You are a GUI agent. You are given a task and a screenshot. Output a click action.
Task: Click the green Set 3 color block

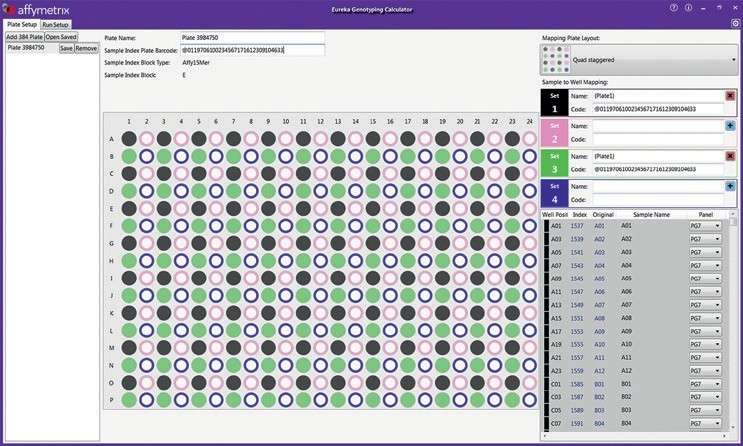[x=554, y=163]
